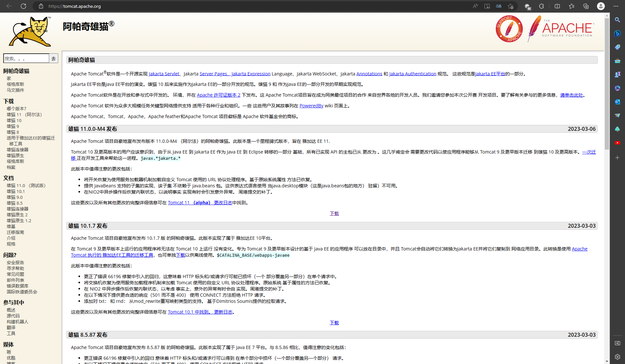Open 源代码 sidebar link
Image resolution: width=625 pixels, height=364 pixels.
tap(13, 316)
